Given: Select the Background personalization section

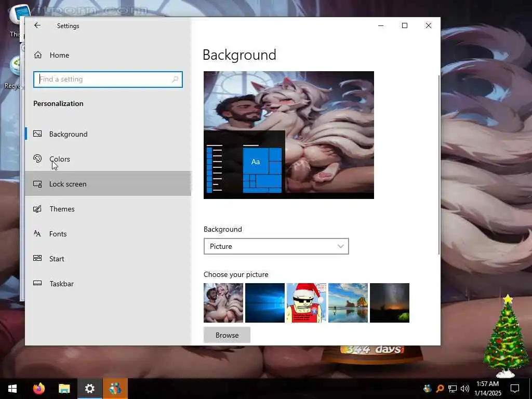Looking at the screenshot, I should pyautogui.click(x=108, y=134).
